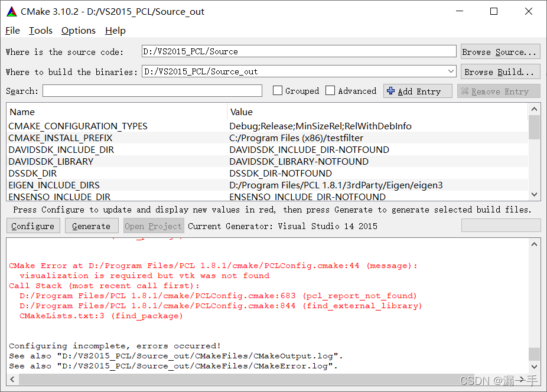This screenshot has height=392, width=547.
Task: Click the Add Entry button
Action: coord(418,91)
